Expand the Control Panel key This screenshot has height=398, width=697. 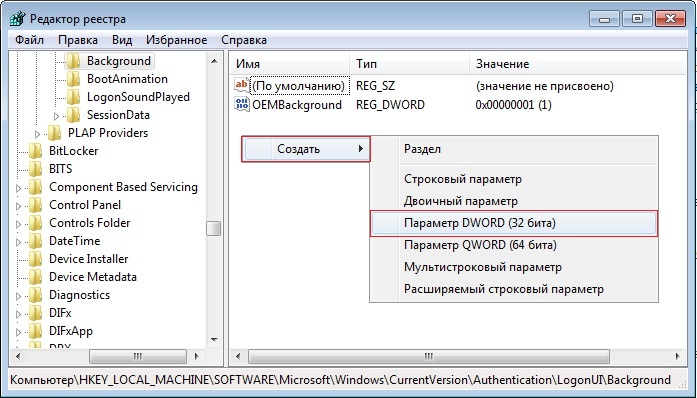tap(18, 206)
